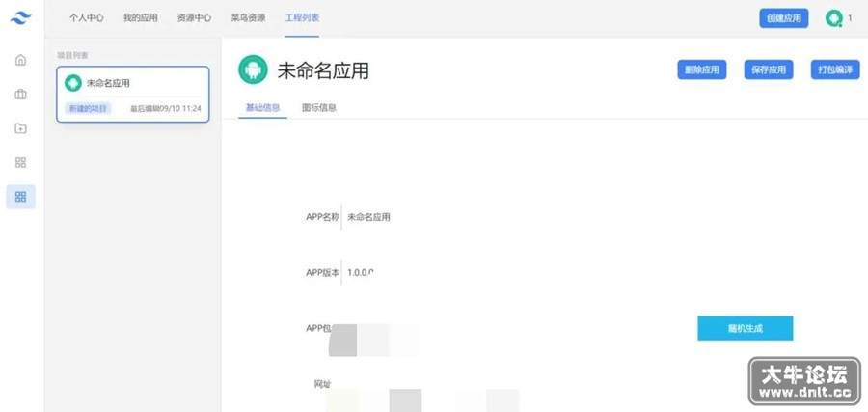Click the 新建的项目 tag
The height and width of the screenshot is (412, 868).
(88, 108)
